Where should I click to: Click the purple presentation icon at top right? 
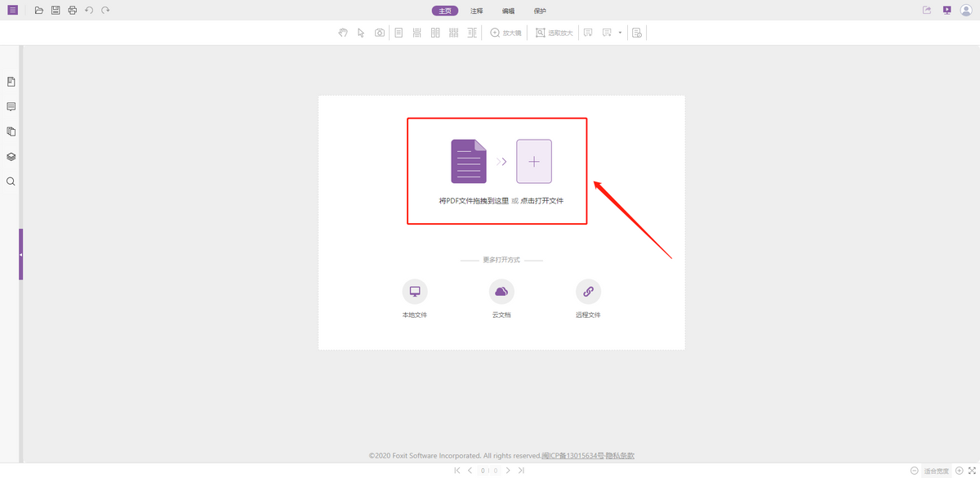coord(947,11)
